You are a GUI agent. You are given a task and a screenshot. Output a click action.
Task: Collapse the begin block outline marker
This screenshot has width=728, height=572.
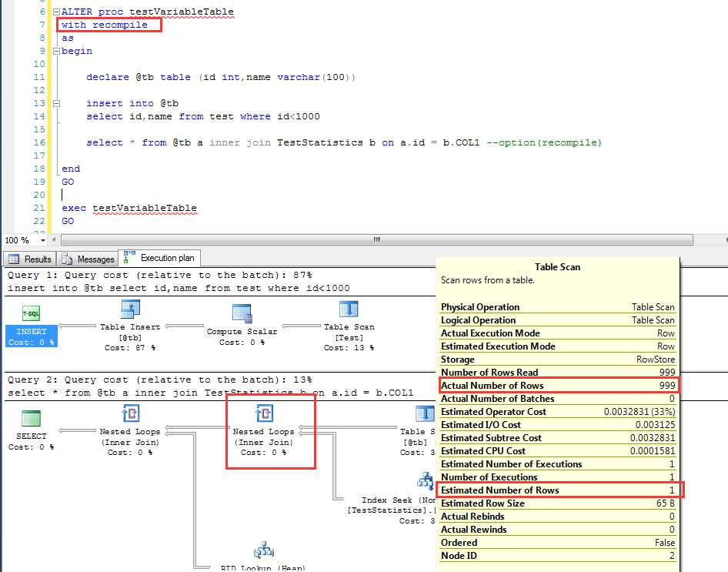coord(56,51)
